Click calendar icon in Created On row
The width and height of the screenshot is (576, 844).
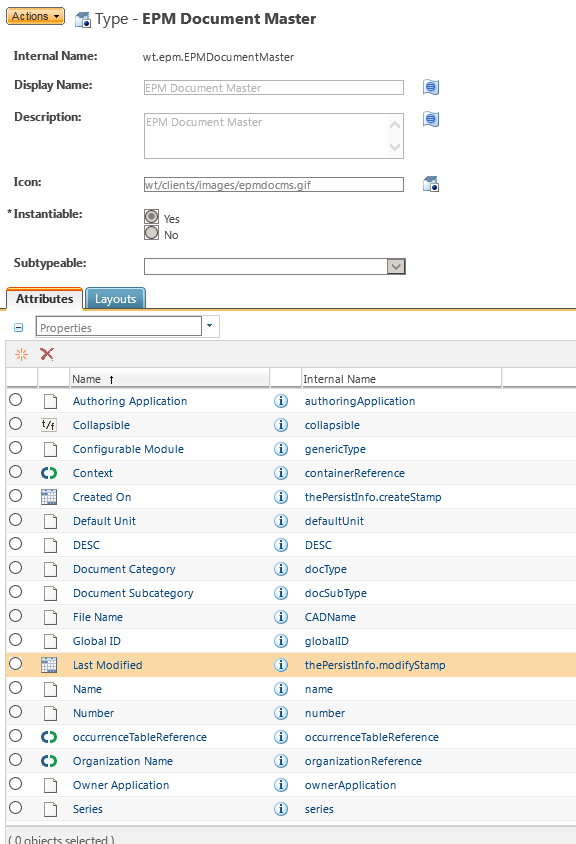[x=49, y=497]
